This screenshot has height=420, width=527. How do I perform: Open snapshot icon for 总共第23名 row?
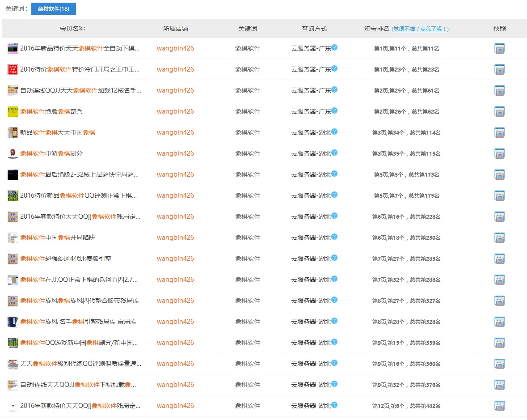[x=499, y=70]
